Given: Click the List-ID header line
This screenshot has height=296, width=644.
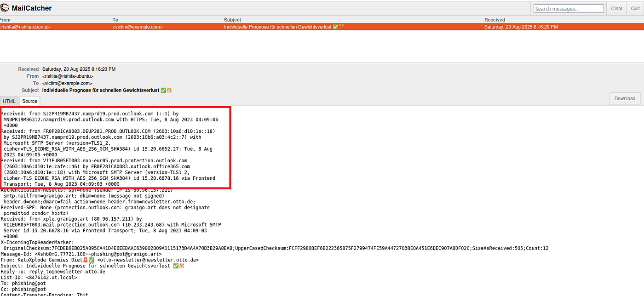Looking at the screenshot, I should (x=39, y=277).
